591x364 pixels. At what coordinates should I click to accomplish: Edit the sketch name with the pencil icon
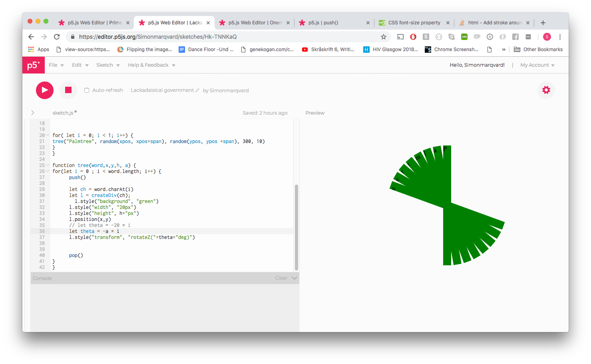pos(197,91)
